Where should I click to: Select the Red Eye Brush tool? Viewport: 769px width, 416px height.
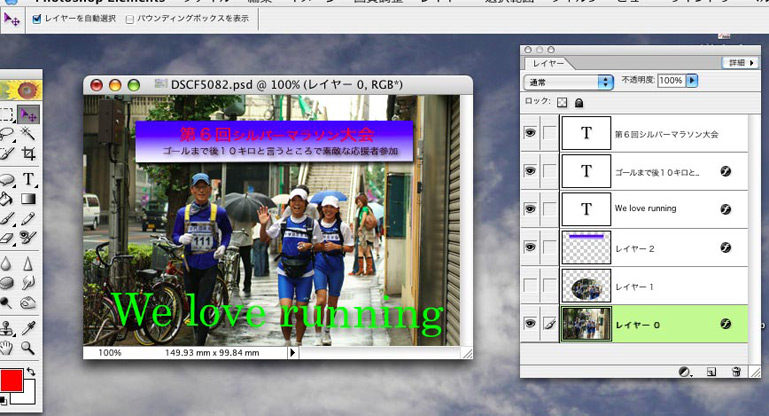click(x=28, y=238)
